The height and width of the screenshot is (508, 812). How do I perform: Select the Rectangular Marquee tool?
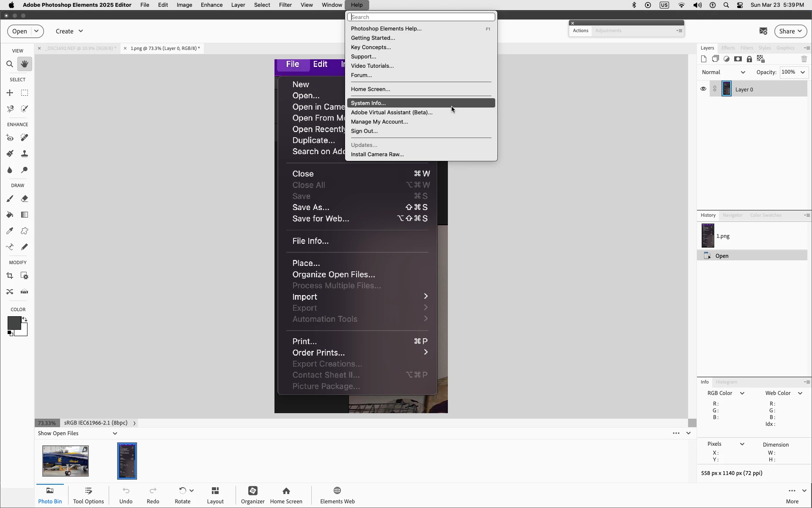point(25,93)
